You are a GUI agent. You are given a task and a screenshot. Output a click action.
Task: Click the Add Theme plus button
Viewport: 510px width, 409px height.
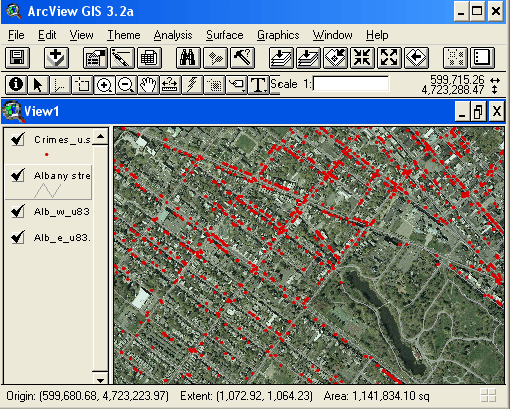coord(56,58)
